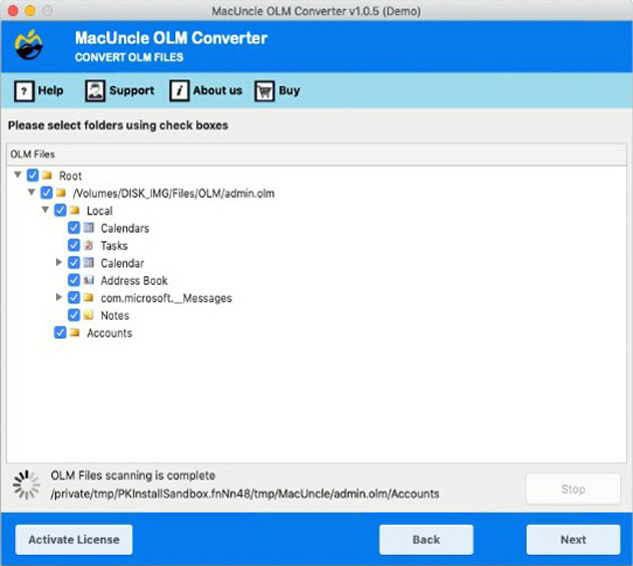Screen dimensions: 633x566
Task: Uncheck the Calendars checkbox
Action: (x=74, y=228)
